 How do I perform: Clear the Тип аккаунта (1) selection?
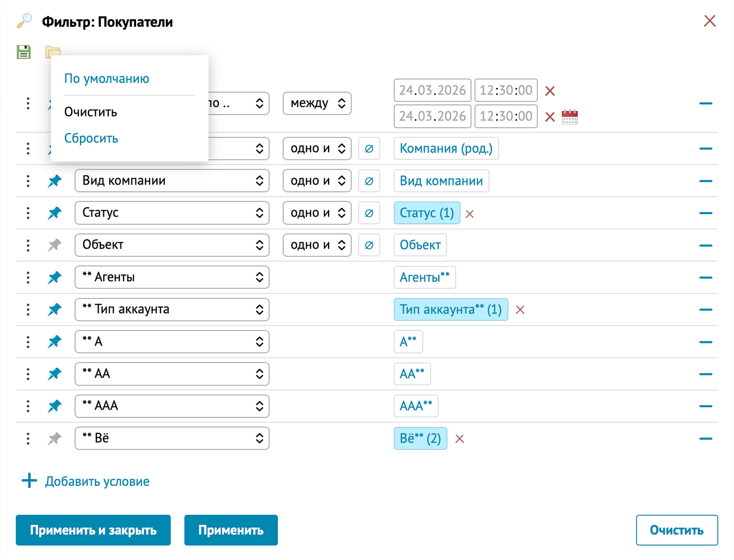(520, 310)
